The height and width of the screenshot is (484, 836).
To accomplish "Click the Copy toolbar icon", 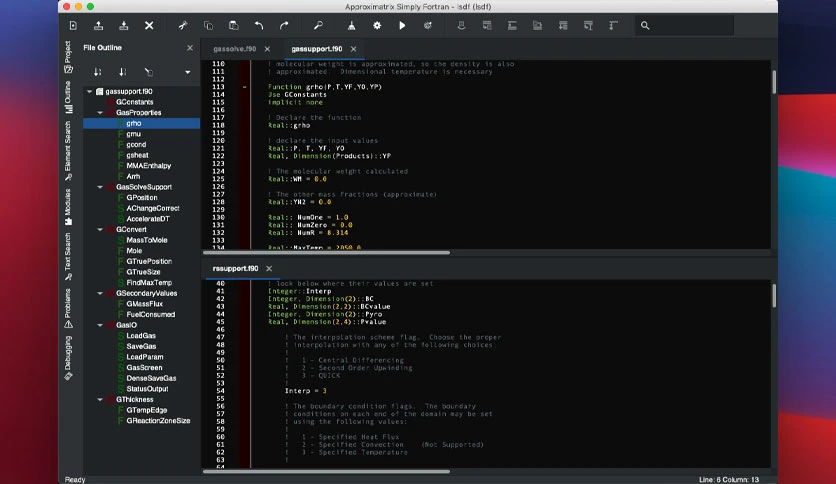I will (208, 26).
